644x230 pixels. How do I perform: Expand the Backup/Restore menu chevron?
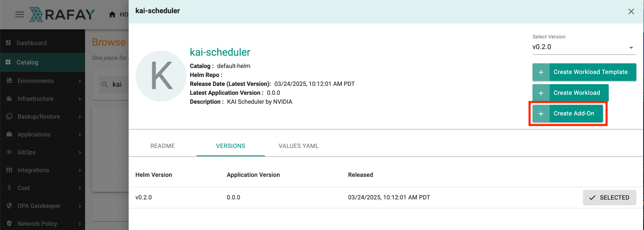80,116
